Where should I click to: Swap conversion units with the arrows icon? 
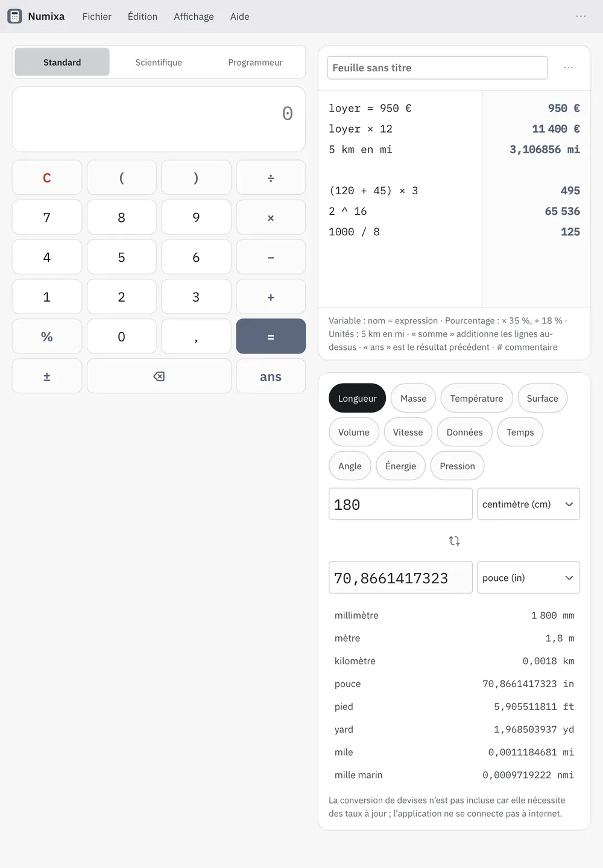click(x=455, y=541)
